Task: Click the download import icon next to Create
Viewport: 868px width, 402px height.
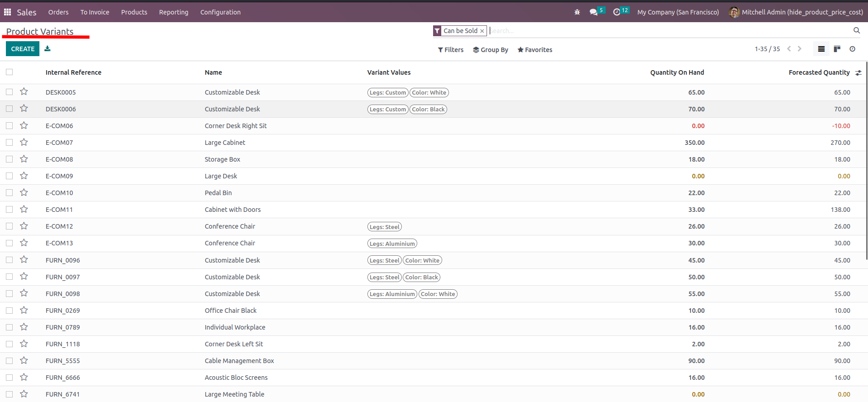Action: coord(48,48)
